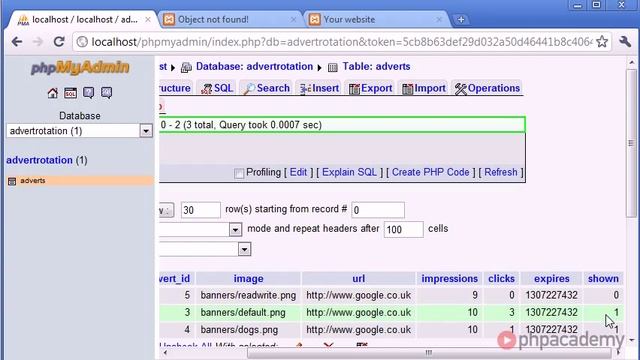Click the Edit query link
Viewport: 640px width, 360px height.
pyautogui.click(x=298, y=172)
